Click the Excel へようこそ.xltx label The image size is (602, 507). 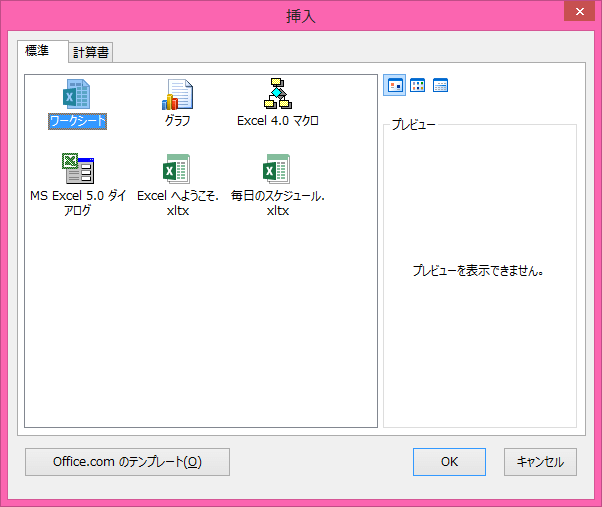pos(178,203)
